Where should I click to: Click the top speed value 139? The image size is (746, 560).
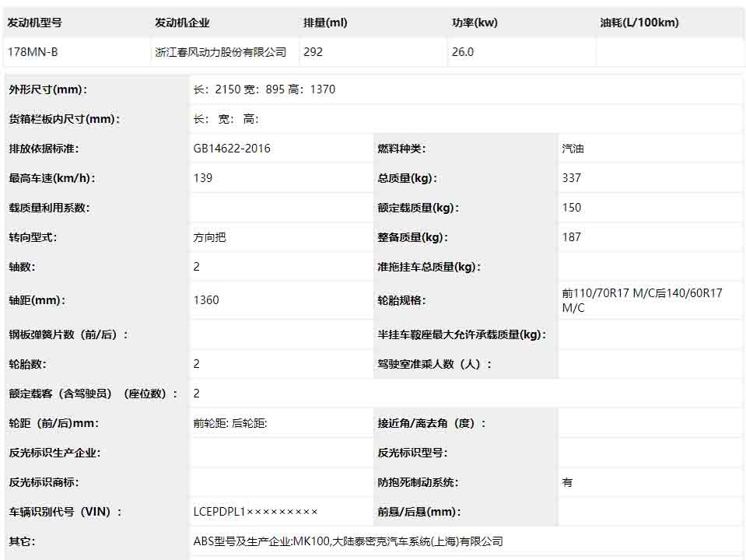[203, 178]
